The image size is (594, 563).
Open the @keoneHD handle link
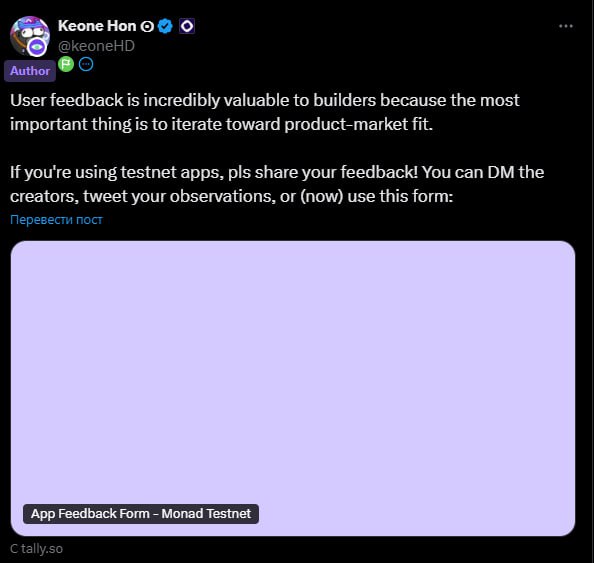tap(96, 46)
